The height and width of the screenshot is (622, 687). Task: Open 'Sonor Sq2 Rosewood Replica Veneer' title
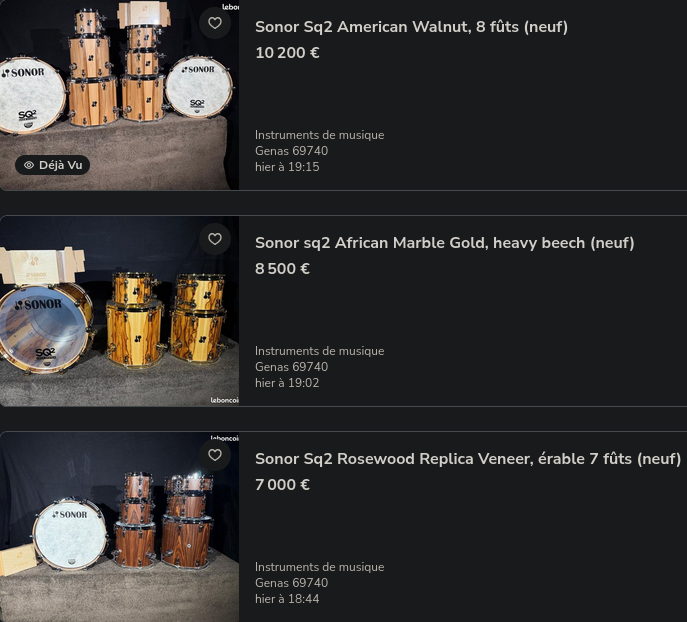pos(467,459)
